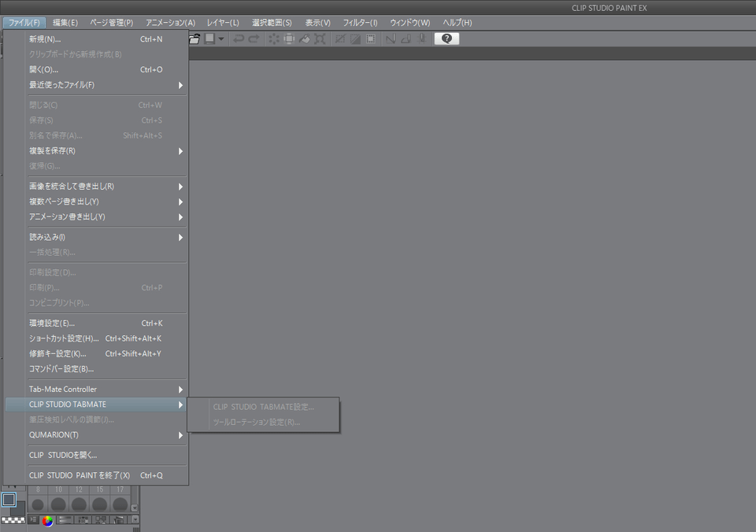756x532 pixels.
Task: Select the Color Set palette icon
Action: [x=83, y=519]
